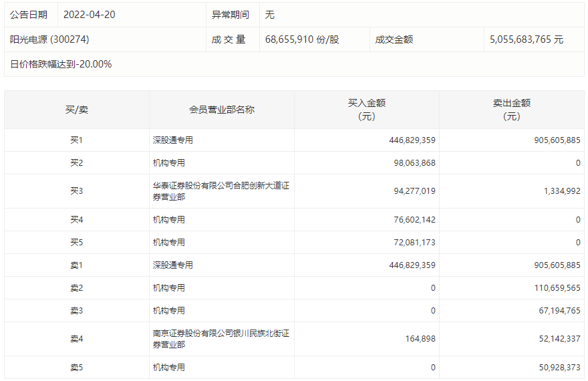
Task: Select the 卖1 row label
Action: click(76, 265)
